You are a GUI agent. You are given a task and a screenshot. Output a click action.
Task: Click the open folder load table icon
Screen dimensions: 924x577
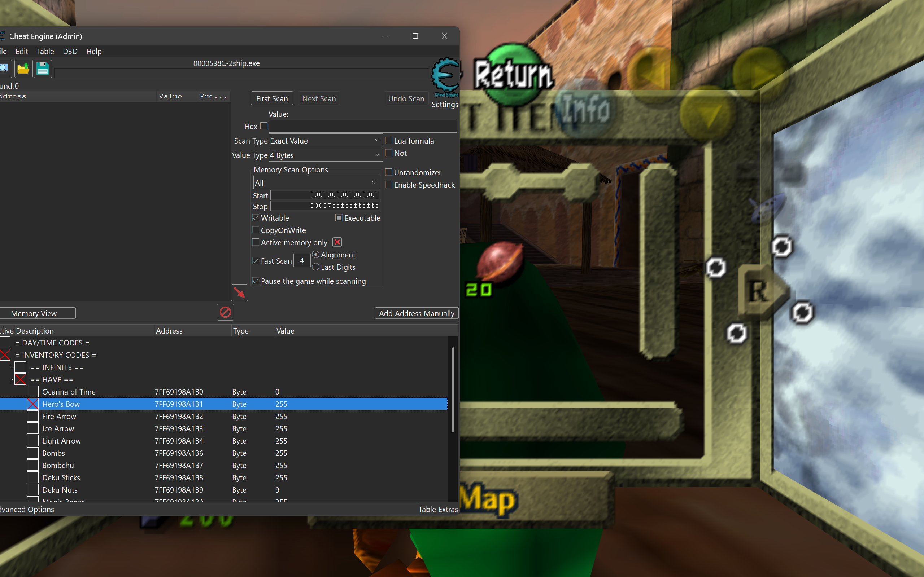[23, 69]
